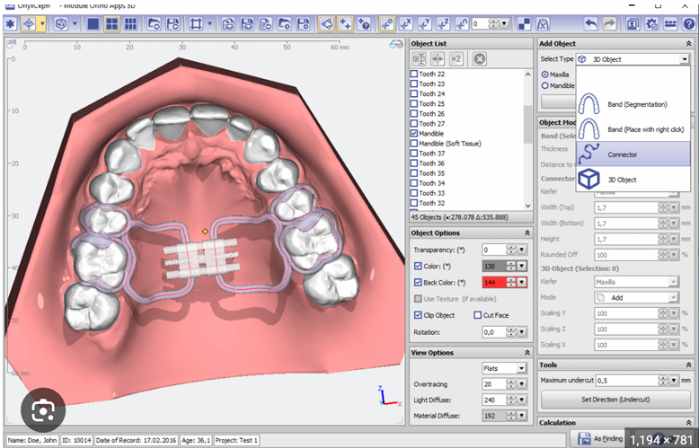Screen dimensions: 699x448
Task: Click the undo arrow in the toolbar
Action: (x=592, y=23)
